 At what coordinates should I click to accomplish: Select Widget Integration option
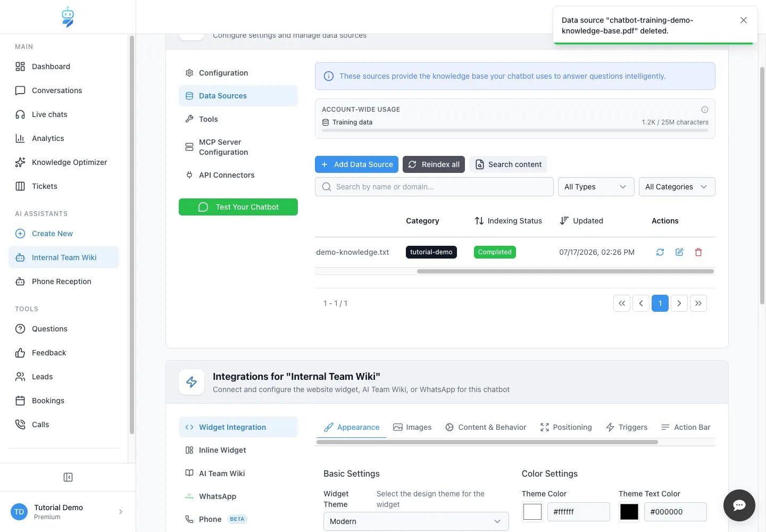[238, 427]
